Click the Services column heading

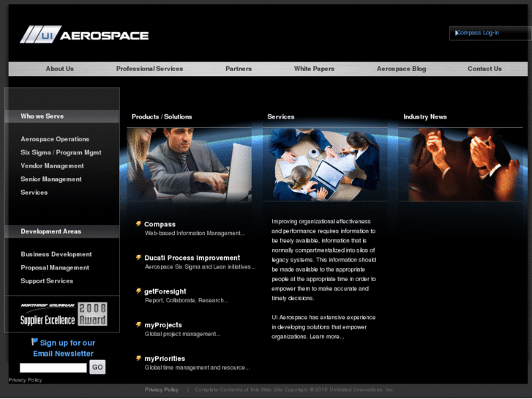pos(280,117)
